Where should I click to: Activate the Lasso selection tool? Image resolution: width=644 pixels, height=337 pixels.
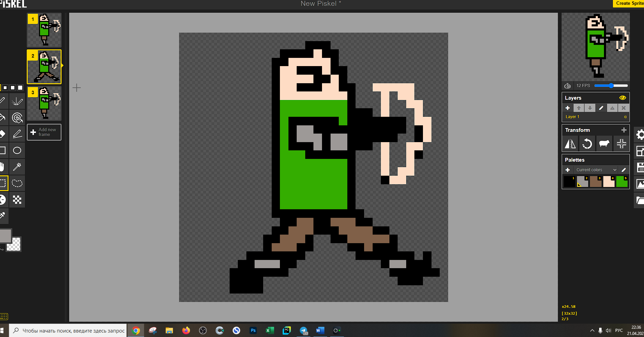17,183
